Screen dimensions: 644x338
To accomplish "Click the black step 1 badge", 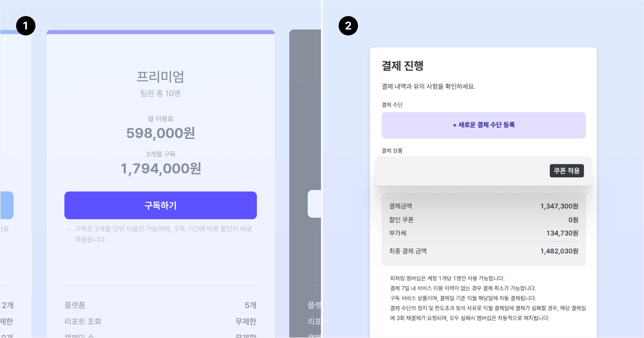I will 26,26.
